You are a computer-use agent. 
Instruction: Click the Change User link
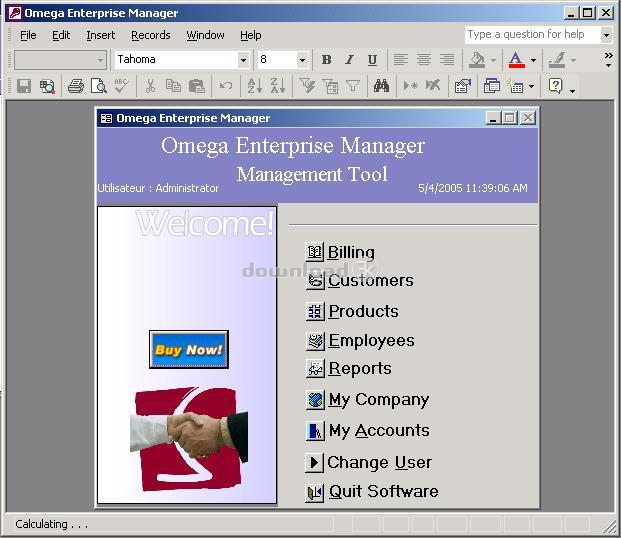[x=379, y=462]
